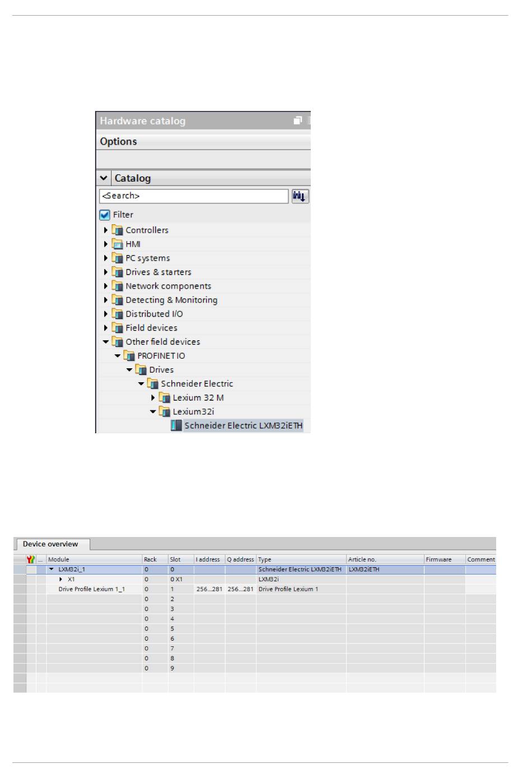The height and width of the screenshot is (778, 532).
Task: Expand the HMI tree node
Action: 105,244
